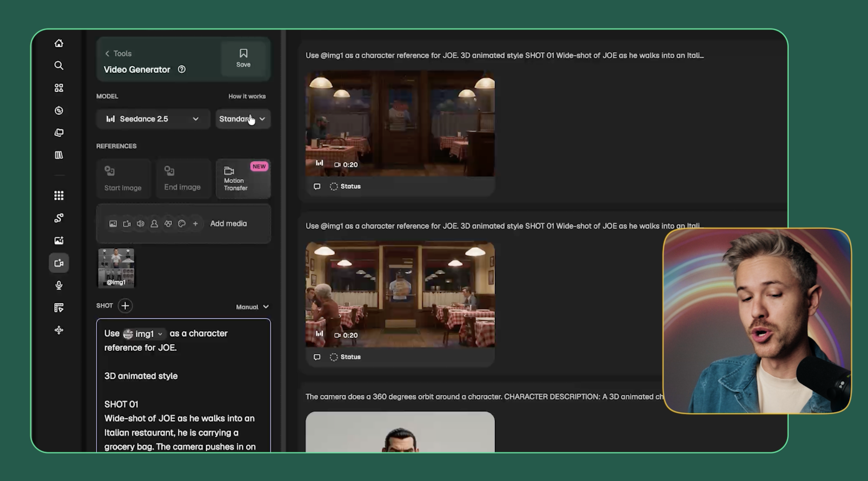Open the library books icon in sidebar
The image size is (868, 481).
(59, 155)
